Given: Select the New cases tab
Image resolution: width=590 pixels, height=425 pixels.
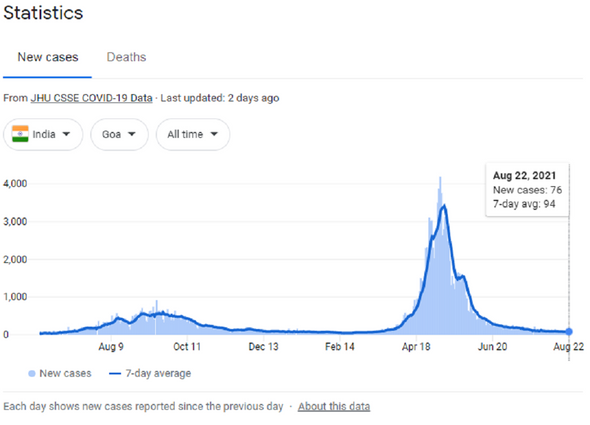Looking at the screenshot, I should click(48, 57).
